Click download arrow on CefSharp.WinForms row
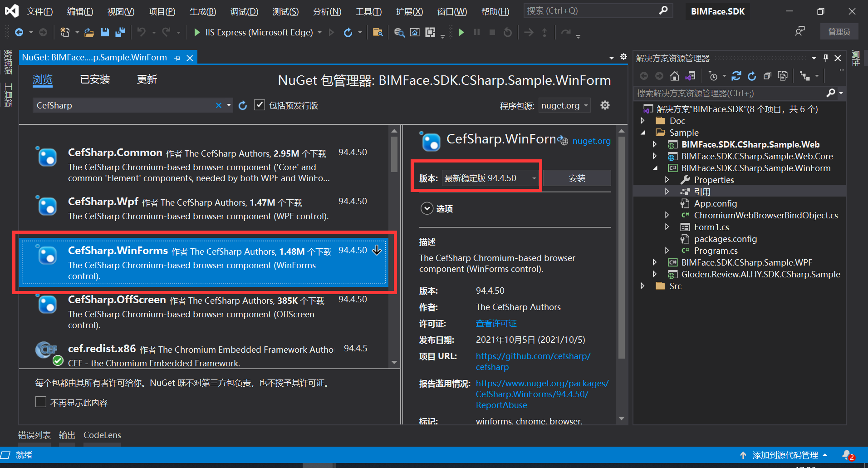This screenshot has height=468, width=868. 377,250
